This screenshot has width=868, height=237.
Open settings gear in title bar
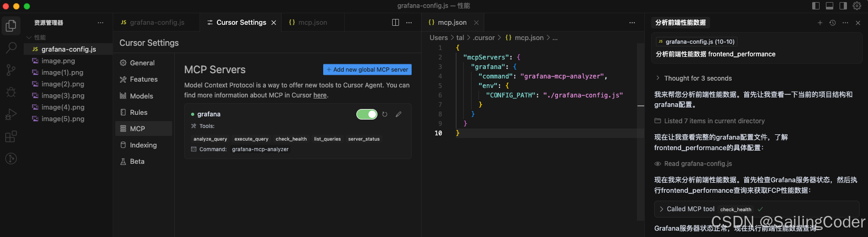[857, 6]
